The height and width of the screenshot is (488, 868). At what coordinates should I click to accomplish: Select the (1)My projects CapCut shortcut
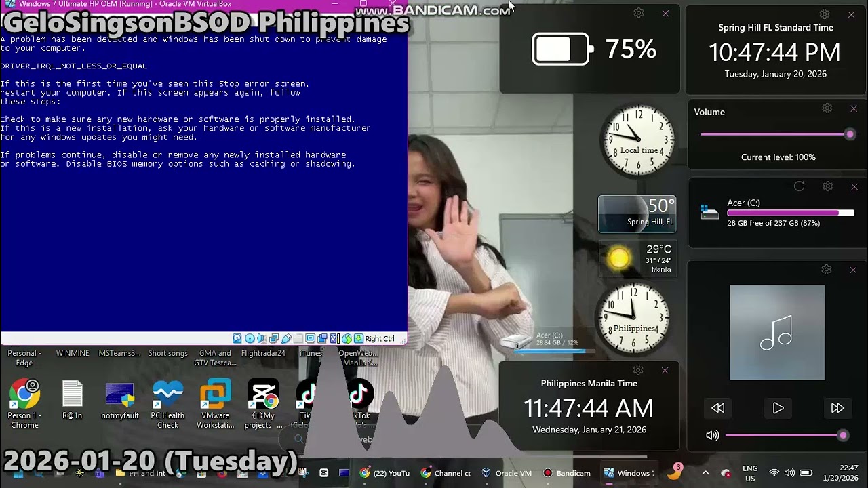(x=263, y=405)
